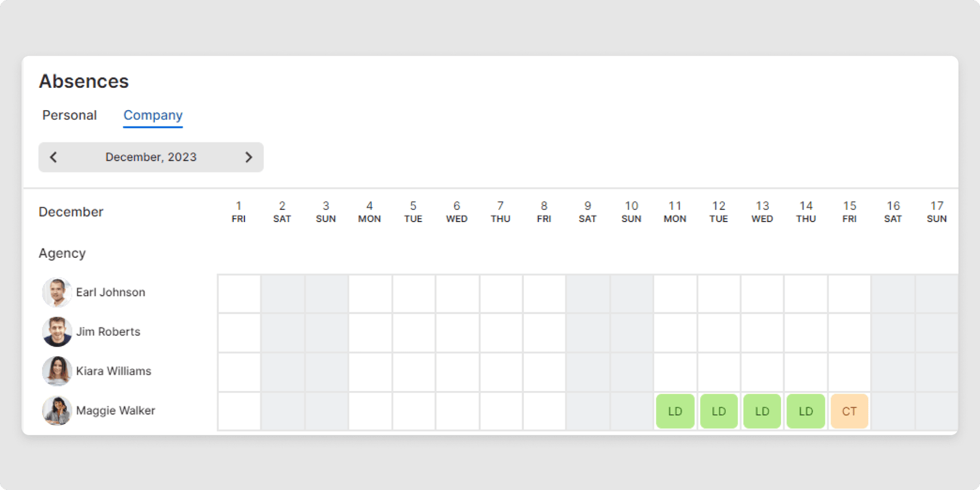Click Maggie Walker's orange CT absence on Friday 15

(x=849, y=411)
